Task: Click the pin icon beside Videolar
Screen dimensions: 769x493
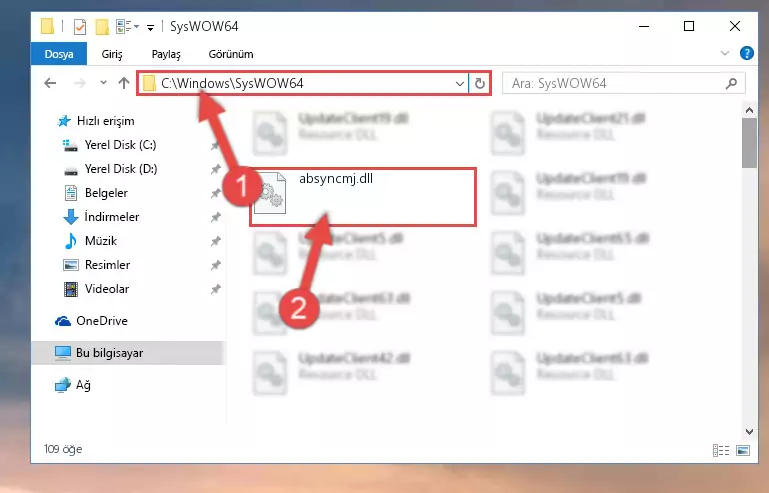Action: coord(215,289)
